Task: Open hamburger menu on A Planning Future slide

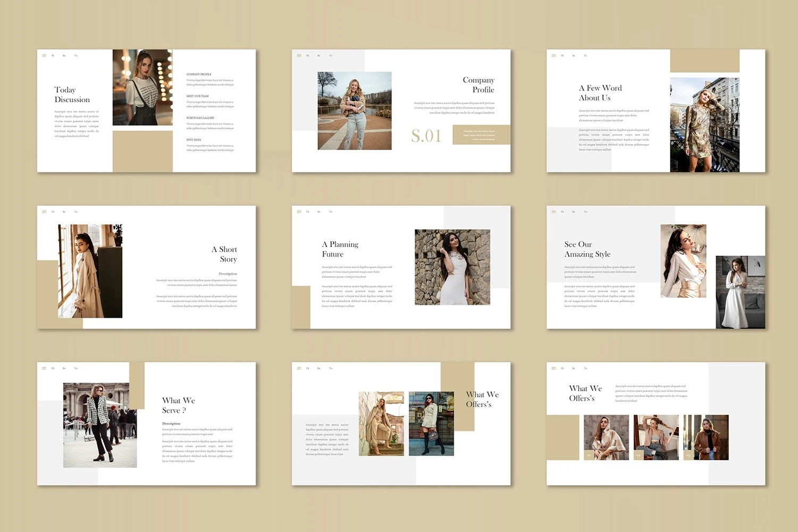Action: (299, 212)
